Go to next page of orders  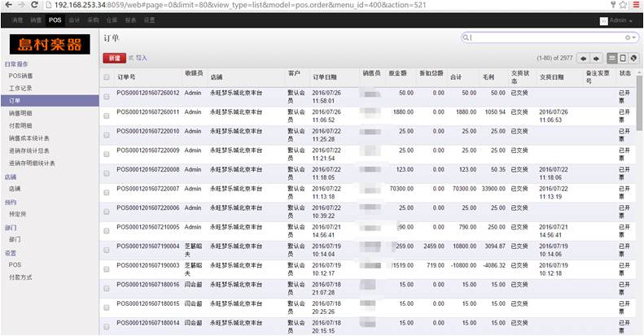[x=596, y=59]
